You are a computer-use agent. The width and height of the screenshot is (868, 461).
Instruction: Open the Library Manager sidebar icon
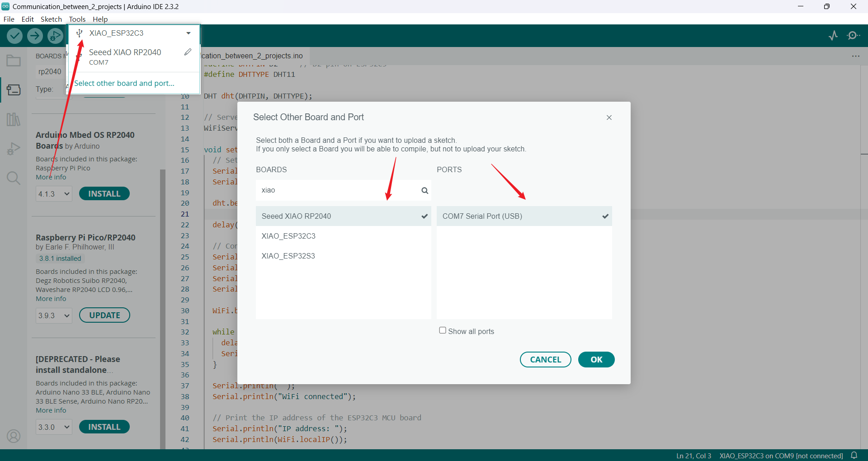click(x=14, y=119)
